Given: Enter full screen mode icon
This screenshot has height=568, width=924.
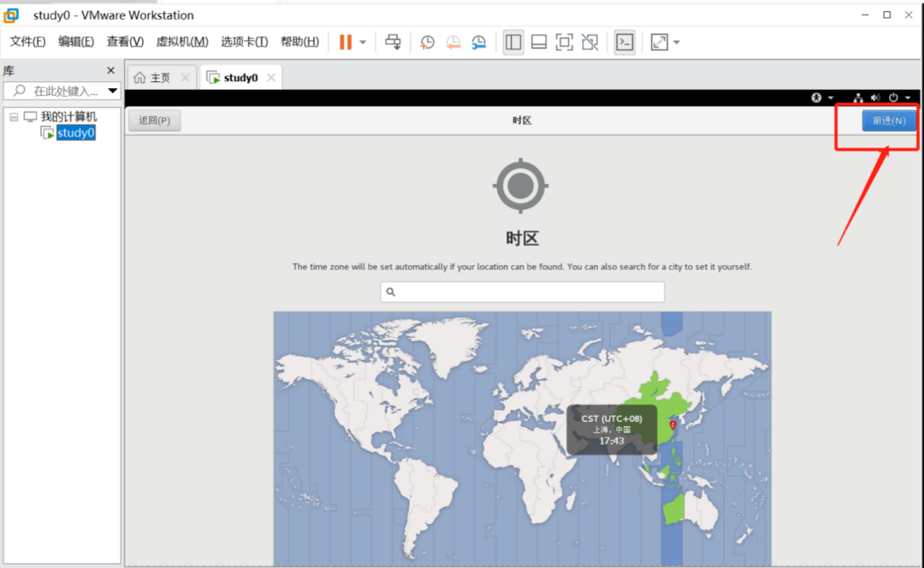Looking at the screenshot, I should coord(564,42).
